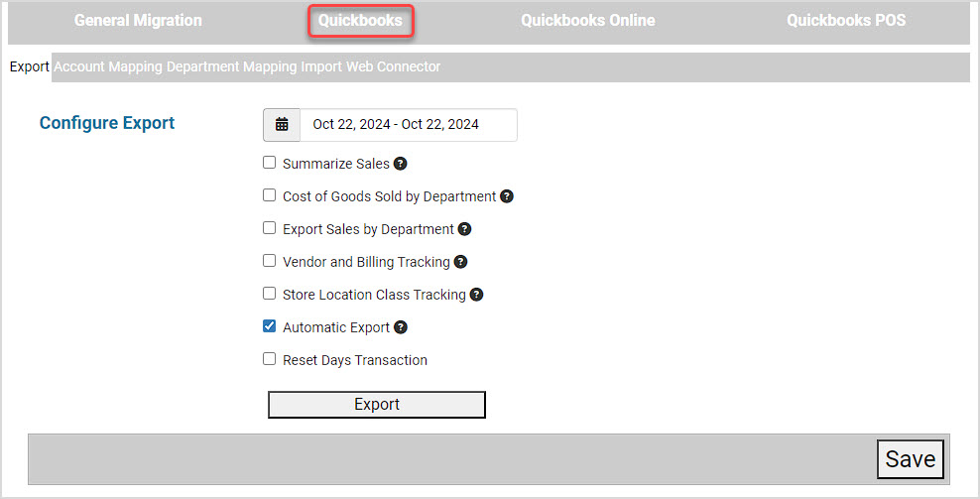The image size is (980, 499).
Task: Select the Quickbooks tab
Action: (x=360, y=21)
